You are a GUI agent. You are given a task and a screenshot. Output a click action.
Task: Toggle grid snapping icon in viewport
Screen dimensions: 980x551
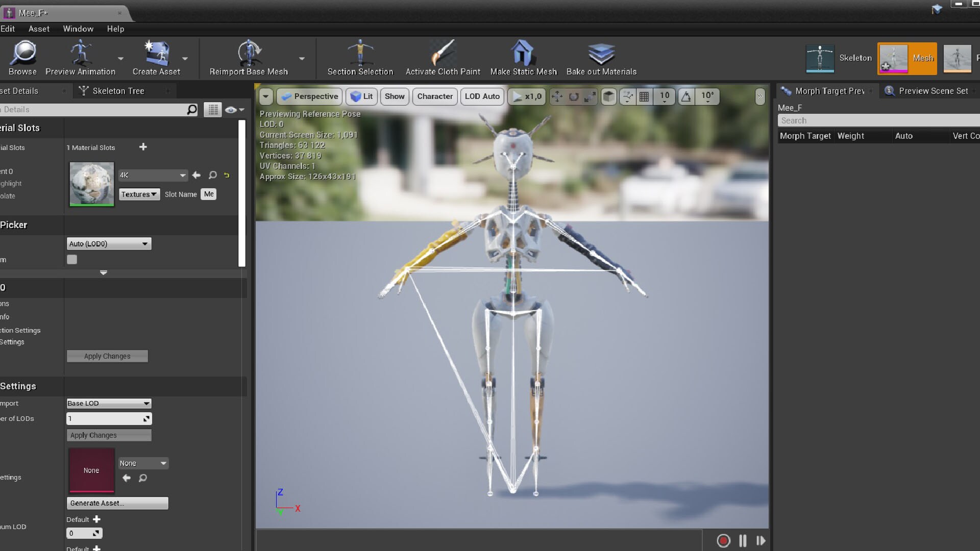tap(644, 96)
